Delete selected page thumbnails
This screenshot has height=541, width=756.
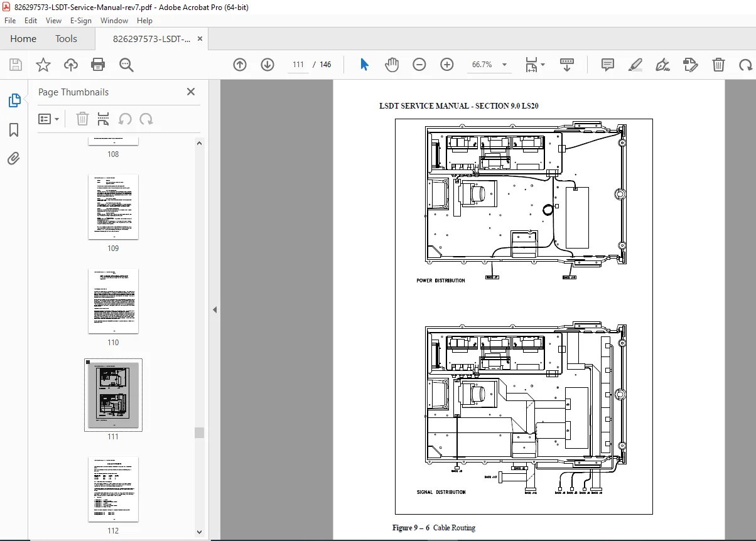(x=82, y=119)
